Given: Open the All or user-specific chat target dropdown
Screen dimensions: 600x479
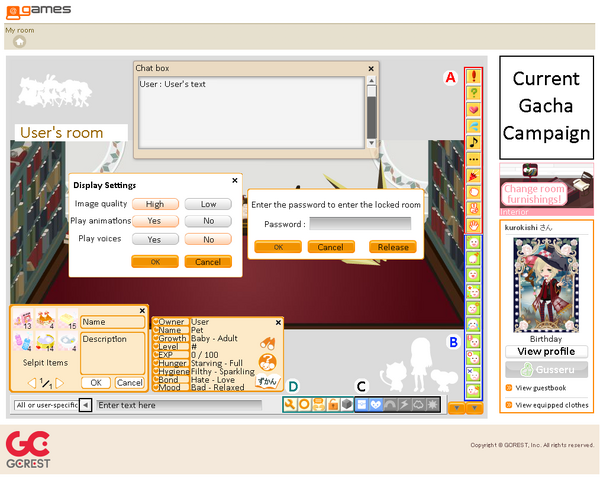Looking at the screenshot, I should [85, 405].
